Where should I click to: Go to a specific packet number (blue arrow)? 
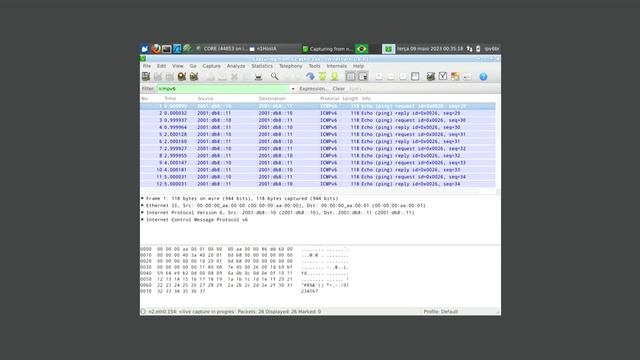click(310, 76)
